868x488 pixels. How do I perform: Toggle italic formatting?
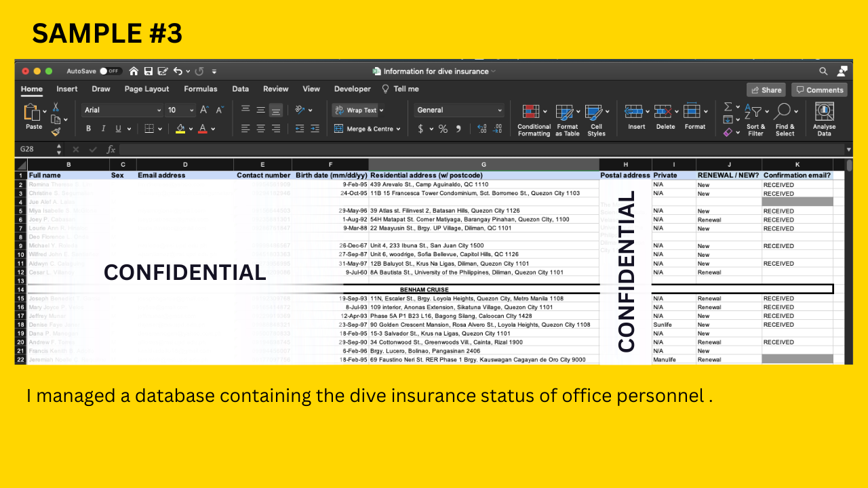click(x=104, y=129)
